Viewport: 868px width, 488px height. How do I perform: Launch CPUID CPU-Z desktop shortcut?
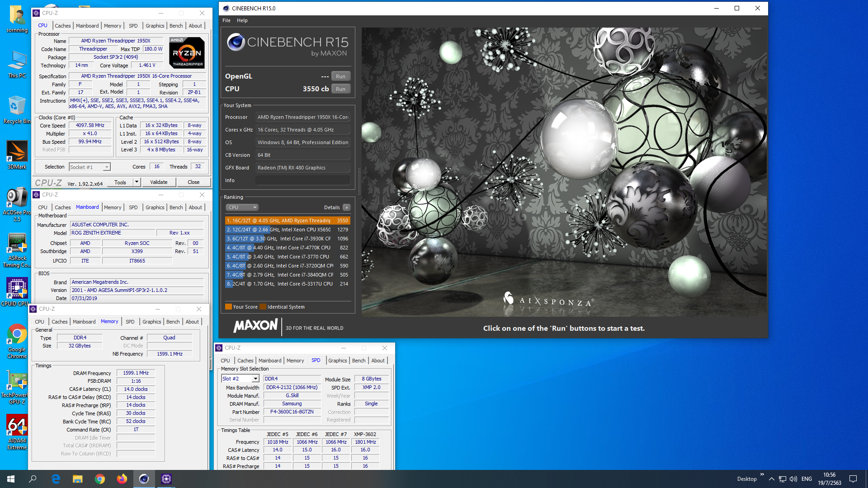click(16, 292)
